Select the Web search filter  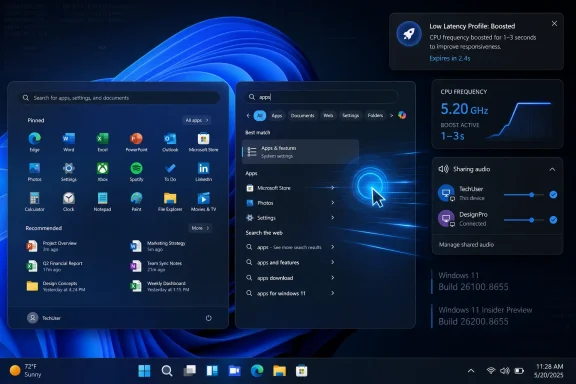pyautogui.click(x=328, y=115)
